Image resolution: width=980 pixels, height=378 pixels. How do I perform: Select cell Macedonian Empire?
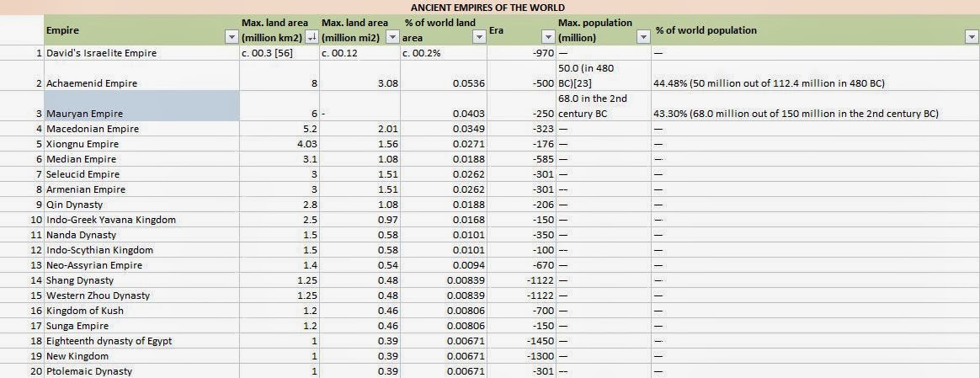click(141, 129)
